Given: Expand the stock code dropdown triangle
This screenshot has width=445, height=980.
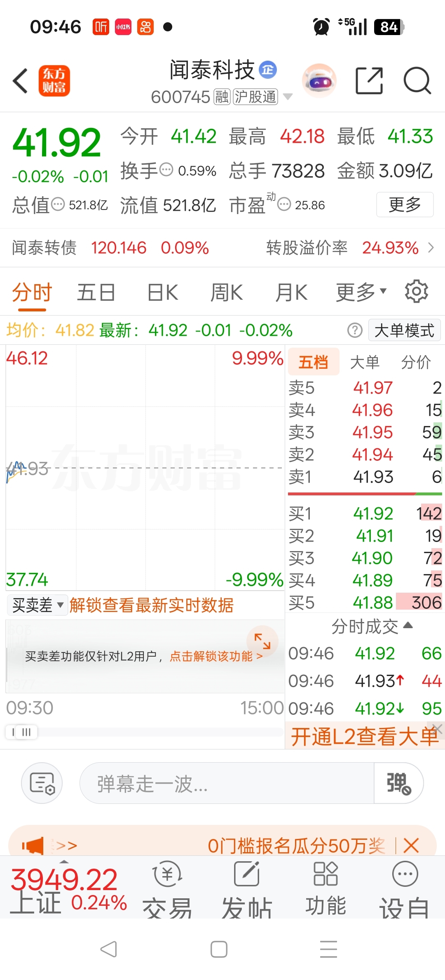Looking at the screenshot, I should click(x=288, y=97).
